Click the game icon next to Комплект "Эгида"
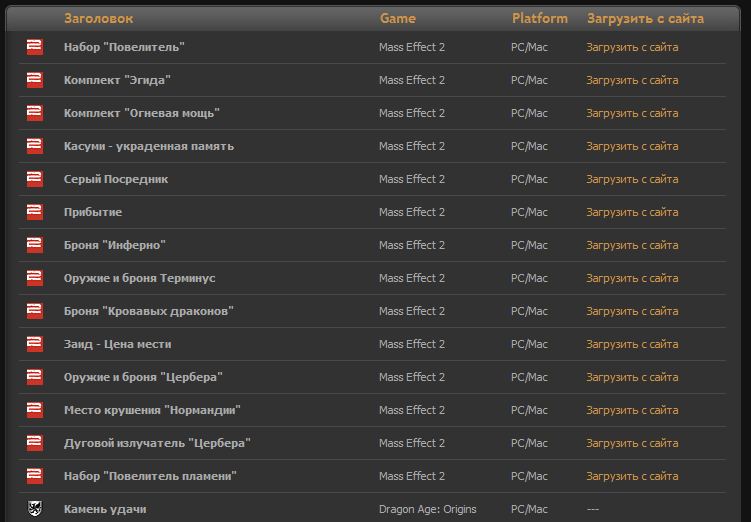Viewport: 751px width, 522px height. pyautogui.click(x=35, y=80)
